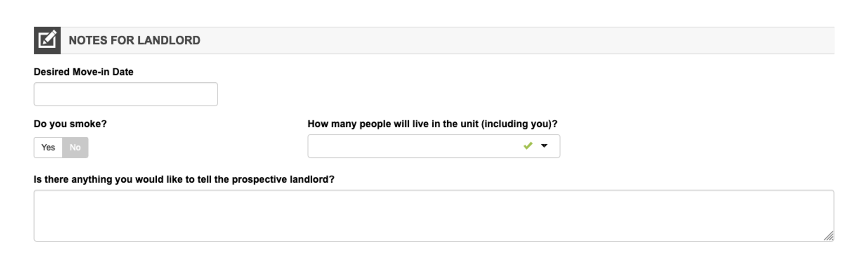
Task: Click the black caret arrow icon
Action: coord(544,146)
